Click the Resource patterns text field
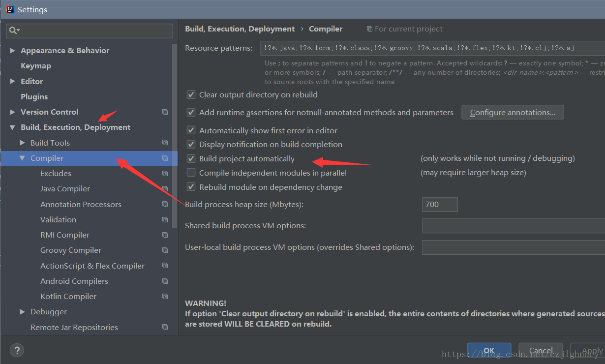The image size is (605, 364). (432, 48)
